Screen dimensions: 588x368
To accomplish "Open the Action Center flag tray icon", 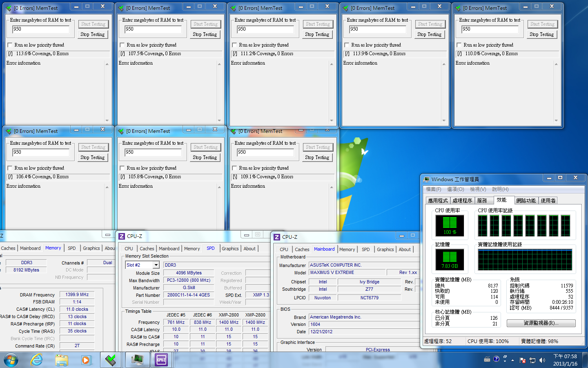I will [523, 360].
